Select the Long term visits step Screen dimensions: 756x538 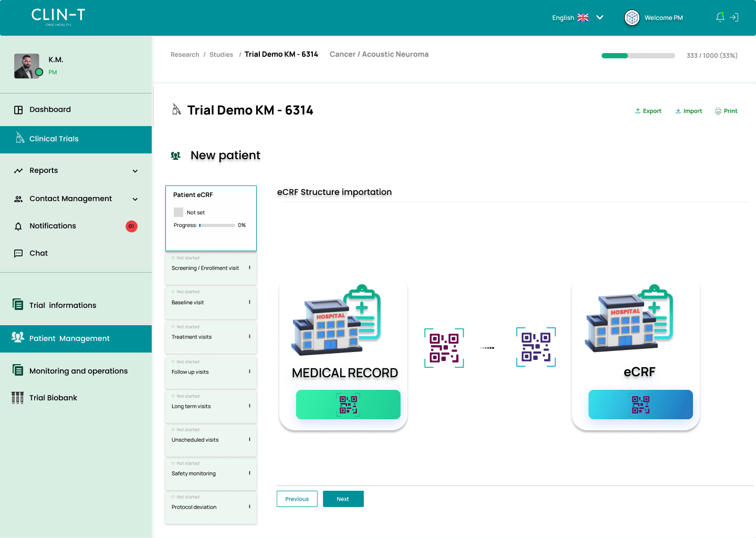[x=211, y=407]
